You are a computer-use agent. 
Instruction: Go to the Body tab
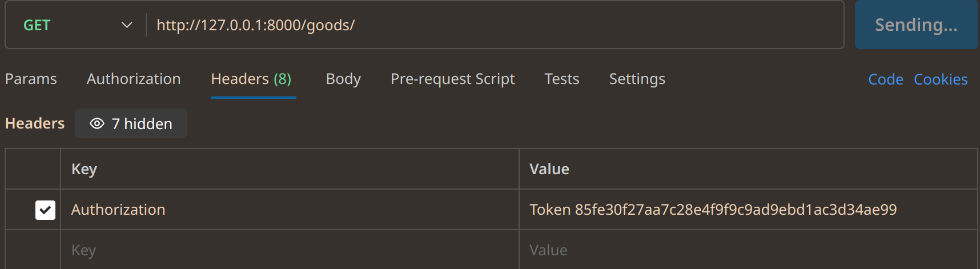tap(343, 79)
